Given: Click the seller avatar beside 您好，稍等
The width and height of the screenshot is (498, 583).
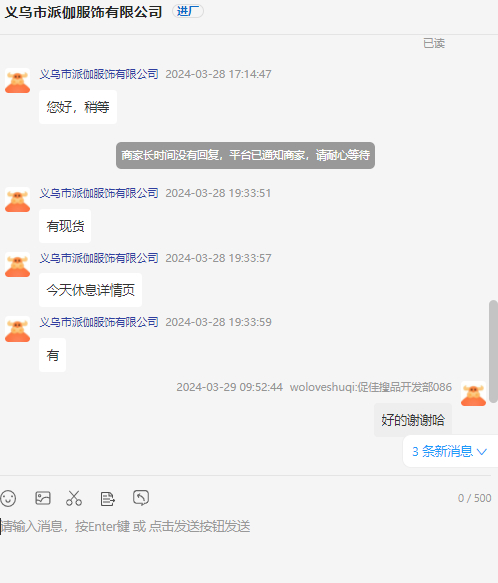Looking at the screenshot, I should [x=17, y=80].
